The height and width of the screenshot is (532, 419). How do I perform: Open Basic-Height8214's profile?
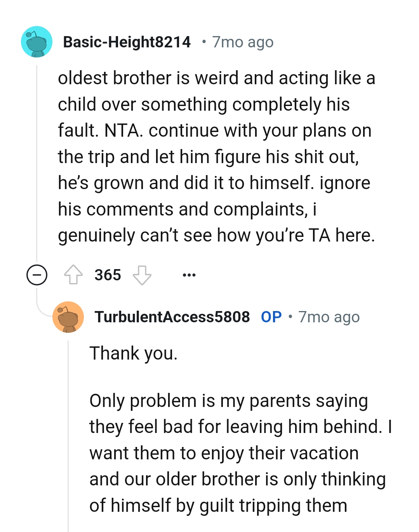pyautogui.click(x=127, y=42)
